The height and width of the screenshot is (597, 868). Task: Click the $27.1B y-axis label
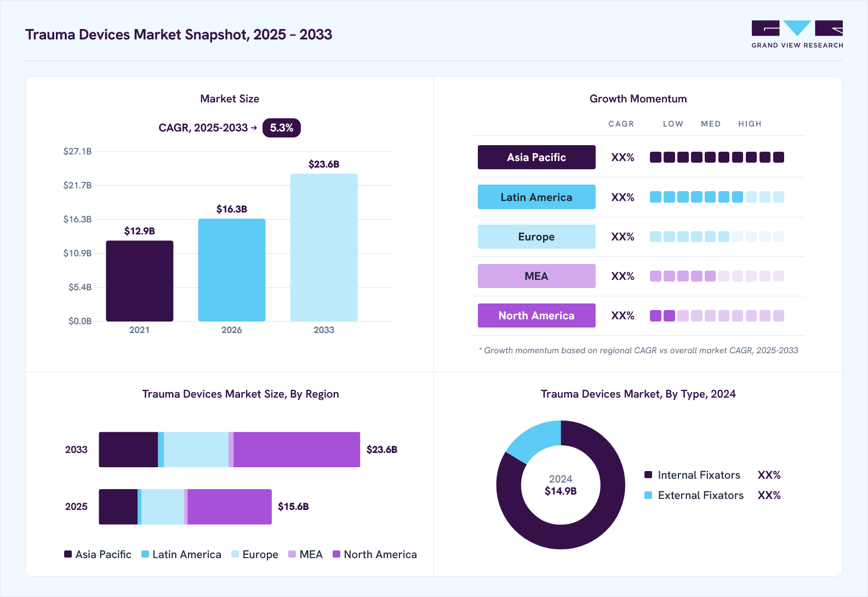point(77,151)
